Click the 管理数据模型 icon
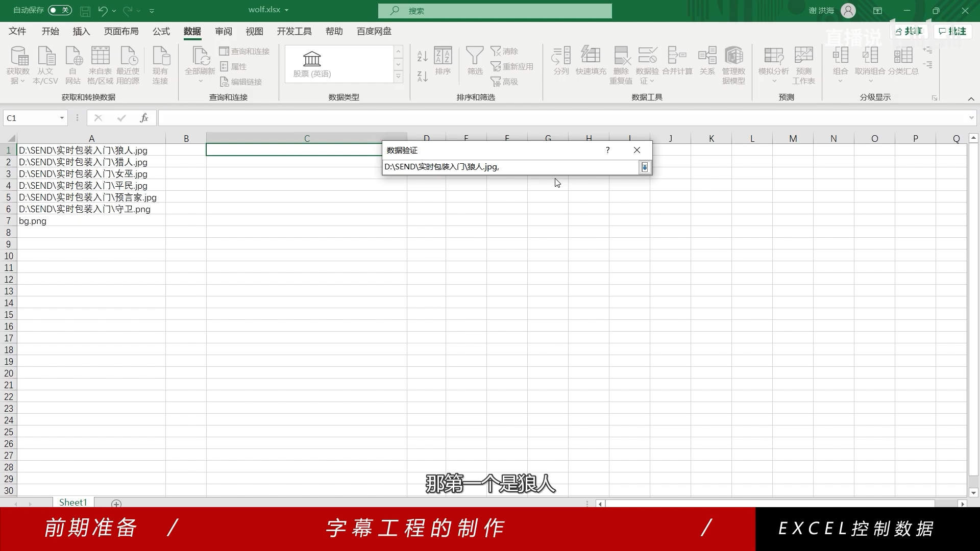 (x=734, y=64)
